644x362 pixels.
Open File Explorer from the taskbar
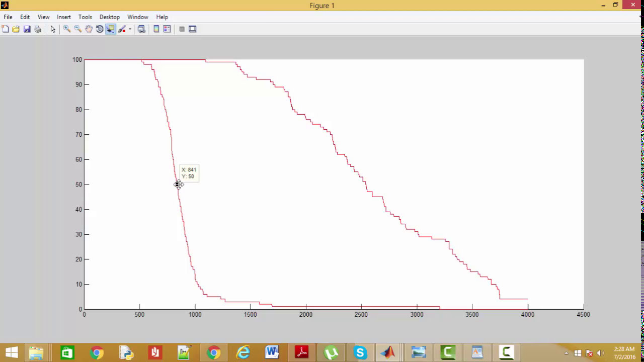(x=36, y=352)
